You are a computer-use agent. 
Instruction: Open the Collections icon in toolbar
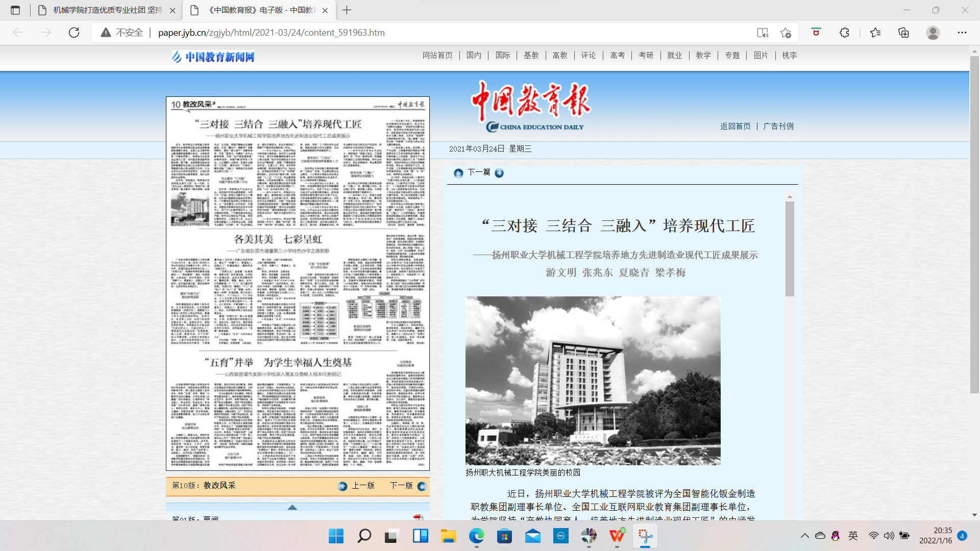click(x=903, y=33)
